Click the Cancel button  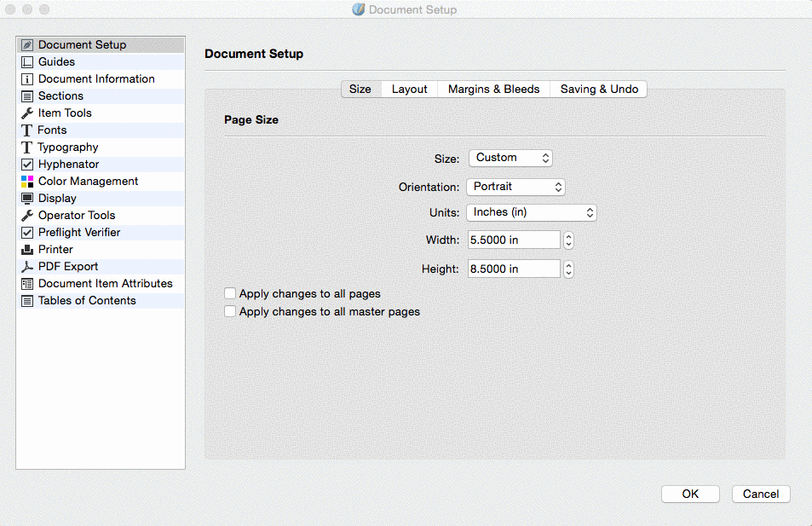pyautogui.click(x=760, y=494)
